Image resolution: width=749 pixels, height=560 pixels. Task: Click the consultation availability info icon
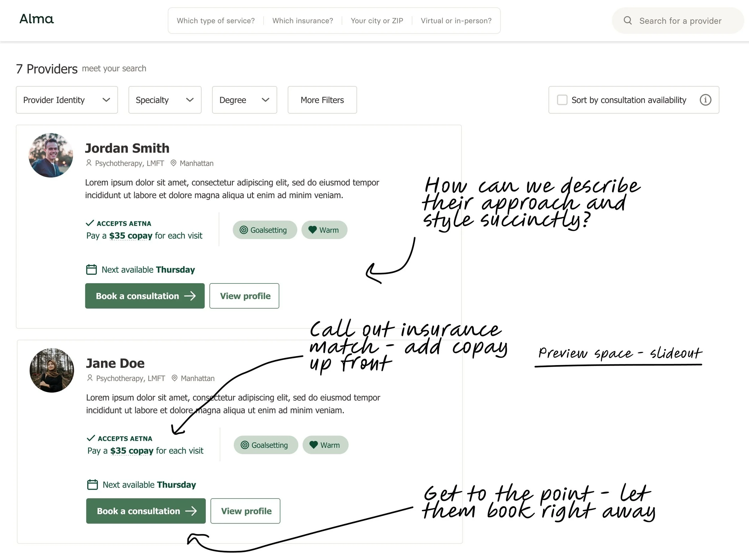tap(705, 100)
